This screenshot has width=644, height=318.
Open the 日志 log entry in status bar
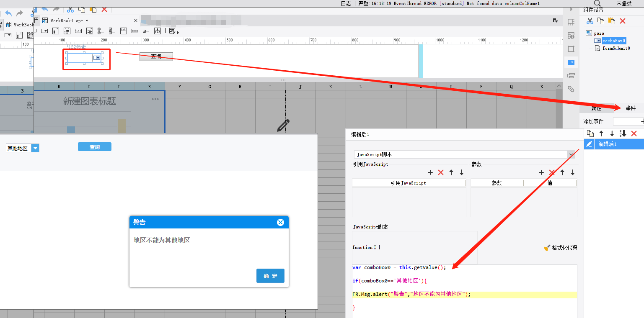346,3
